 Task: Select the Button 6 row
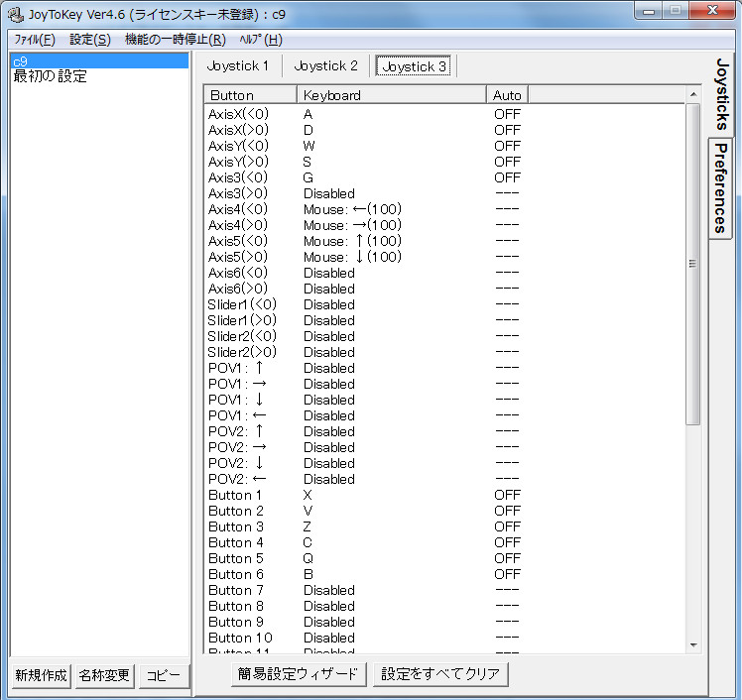444,575
